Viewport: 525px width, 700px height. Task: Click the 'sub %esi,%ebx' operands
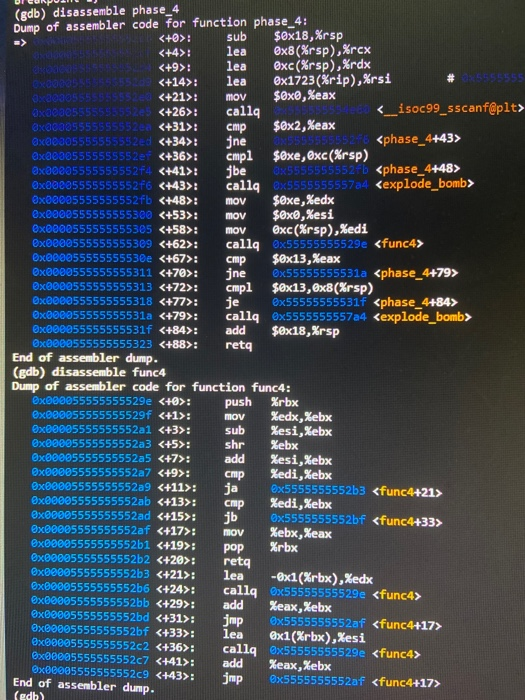pos(301,431)
